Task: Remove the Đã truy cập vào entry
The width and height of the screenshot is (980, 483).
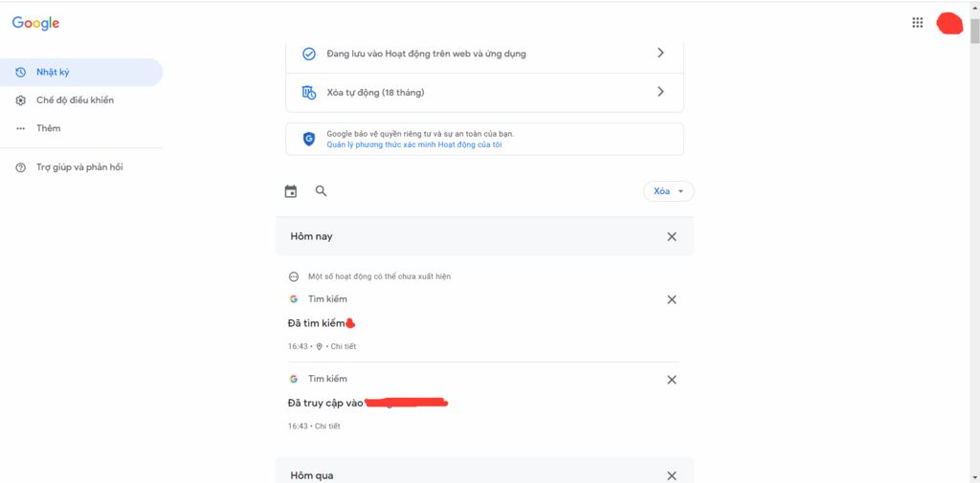Action: point(671,380)
